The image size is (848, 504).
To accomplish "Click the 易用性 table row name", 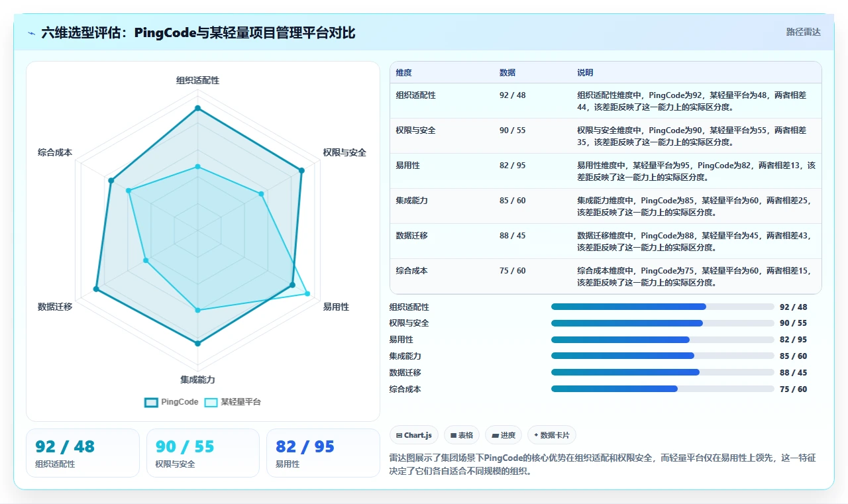I will tap(408, 166).
